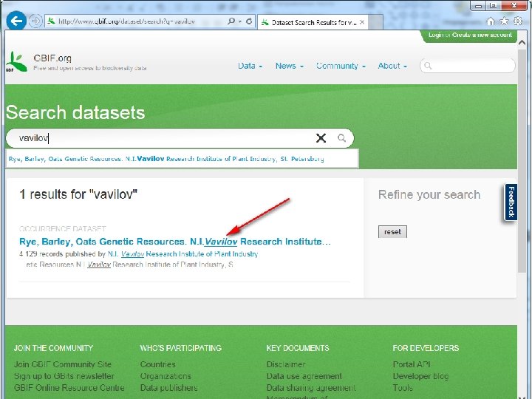Open the Data menu
The width and height of the screenshot is (532, 399).
tap(250, 66)
